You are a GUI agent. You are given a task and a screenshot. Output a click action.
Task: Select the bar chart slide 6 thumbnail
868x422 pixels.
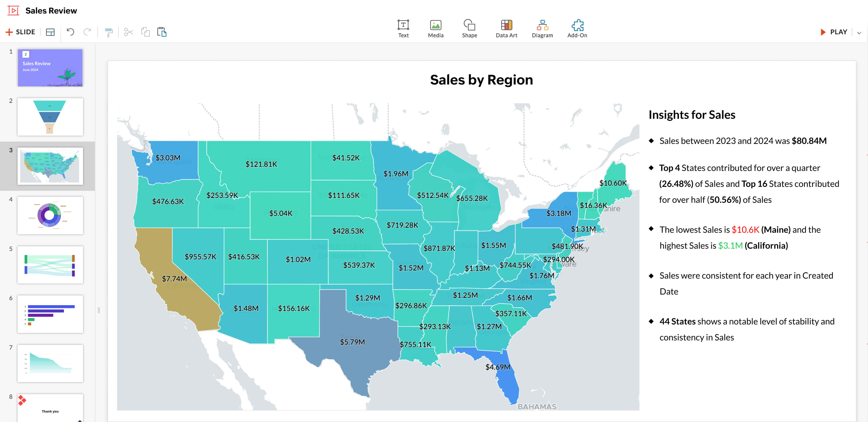point(50,314)
